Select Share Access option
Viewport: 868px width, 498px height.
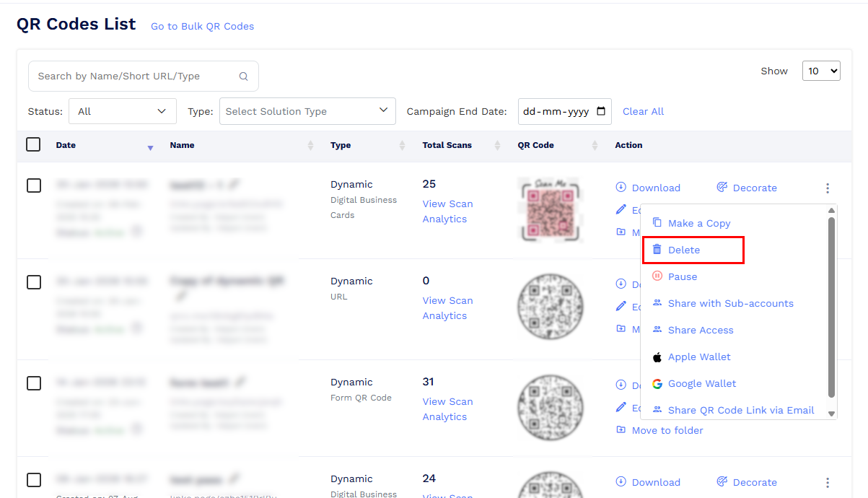[701, 330]
